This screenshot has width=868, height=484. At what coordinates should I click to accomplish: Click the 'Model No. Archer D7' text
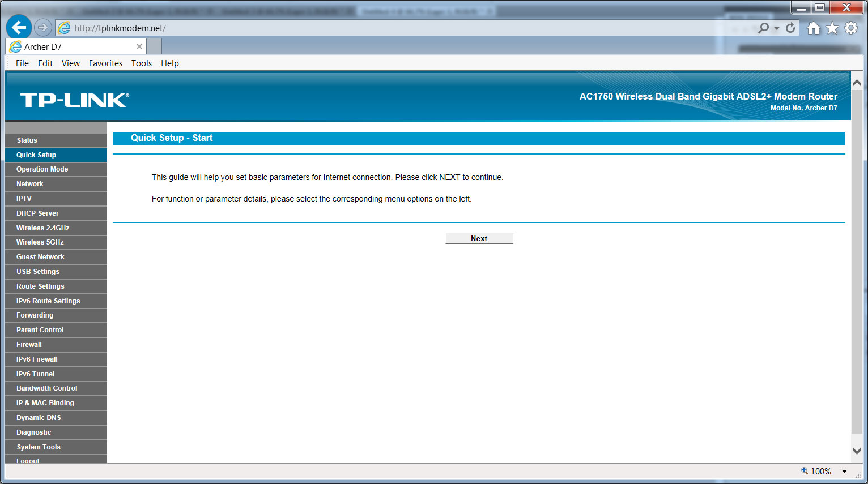point(804,108)
